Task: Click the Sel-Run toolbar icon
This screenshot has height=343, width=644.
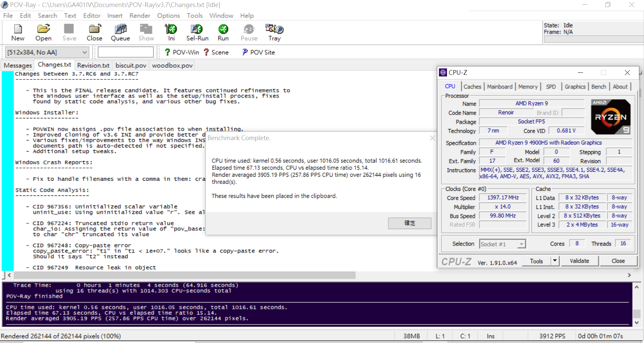Action: 197,33
